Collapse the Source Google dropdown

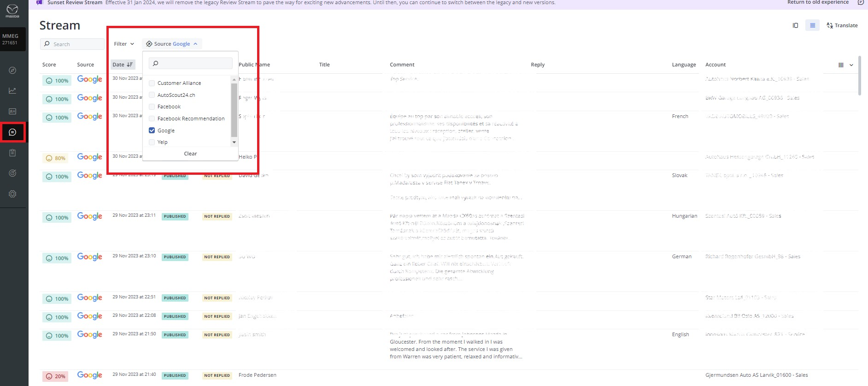[172, 44]
